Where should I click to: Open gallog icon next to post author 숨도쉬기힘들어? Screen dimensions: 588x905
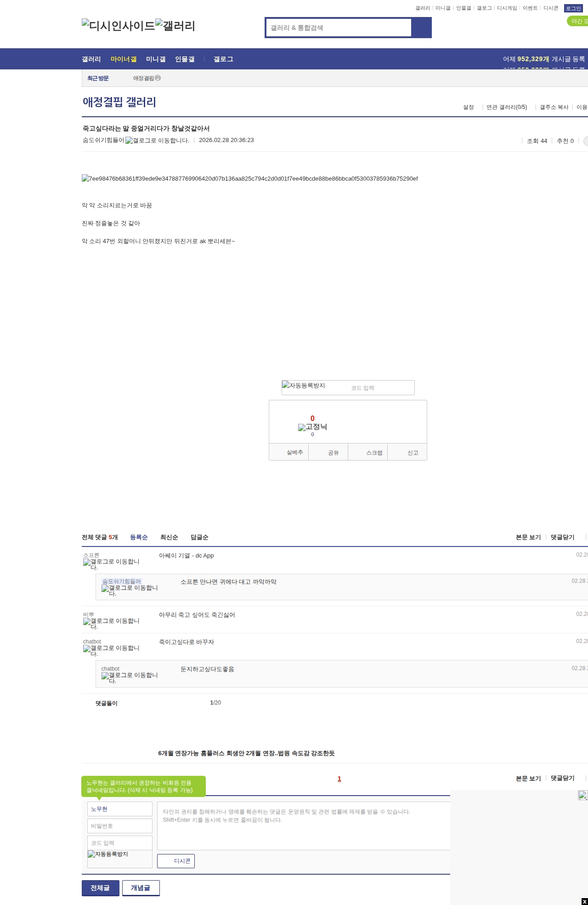(157, 141)
